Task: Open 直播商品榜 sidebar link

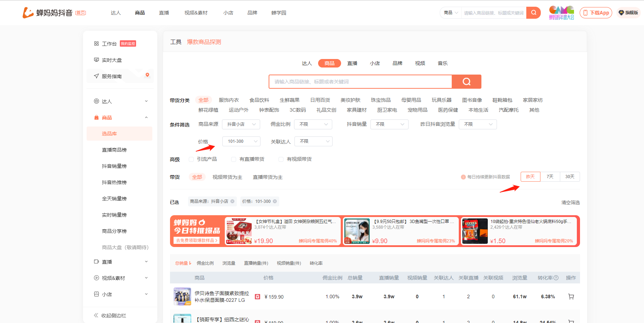Action: [x=114, y=150]
